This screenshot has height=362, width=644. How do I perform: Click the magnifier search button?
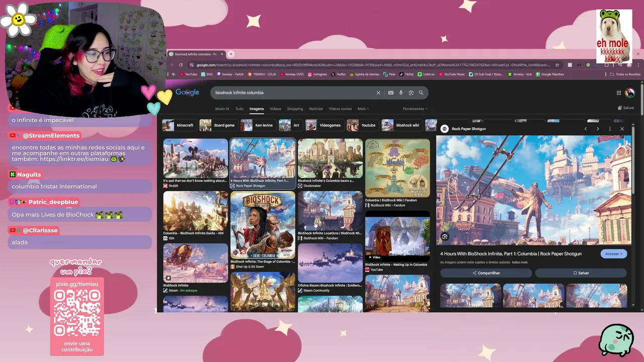(421, 93)
